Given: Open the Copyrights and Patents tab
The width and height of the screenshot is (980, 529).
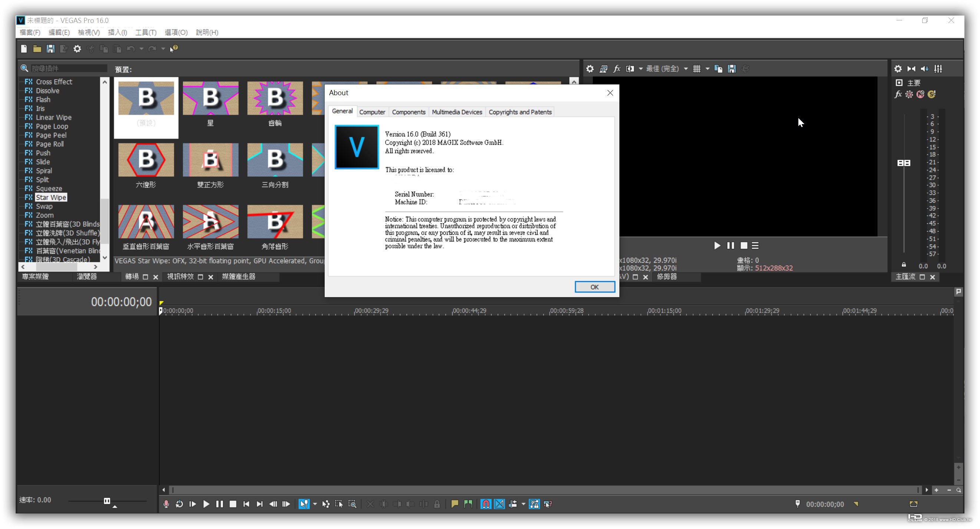Looking at the screenshot, I should 520,112.
